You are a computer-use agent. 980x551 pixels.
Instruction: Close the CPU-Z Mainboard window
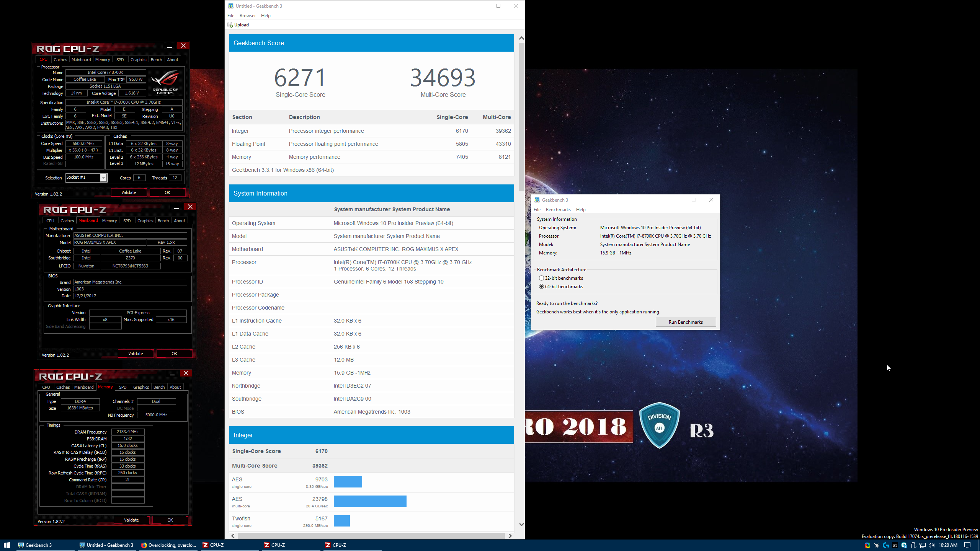[190, 207]
